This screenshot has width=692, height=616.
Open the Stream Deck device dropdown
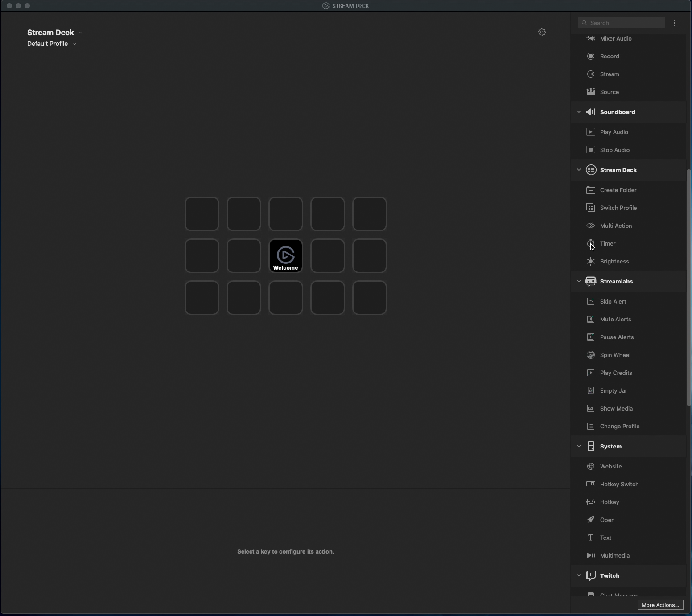click(x=55, y=33)
